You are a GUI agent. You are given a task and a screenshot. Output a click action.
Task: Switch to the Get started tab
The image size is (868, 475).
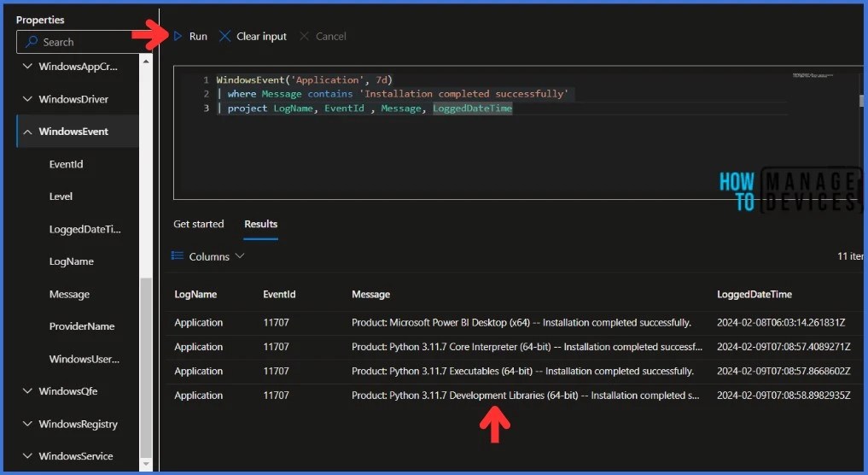click(x=198, y=224)
